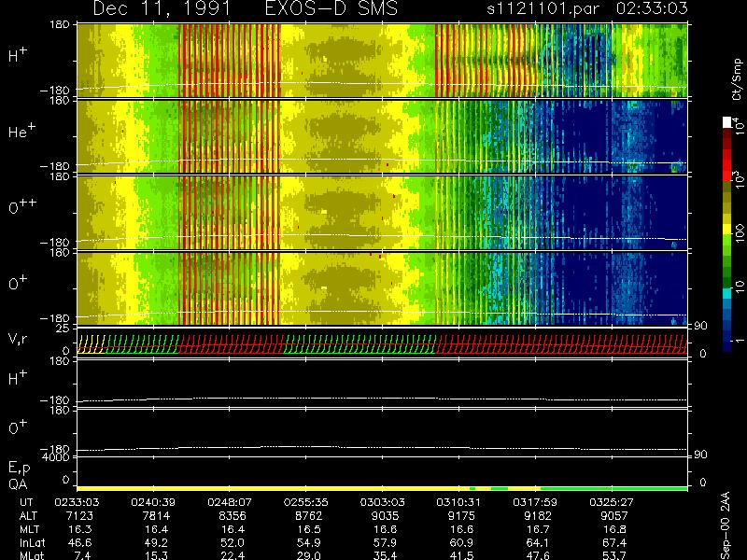Click the altitude value "7123"
Viewport: 747px width, 560px height.
(79, 516)
